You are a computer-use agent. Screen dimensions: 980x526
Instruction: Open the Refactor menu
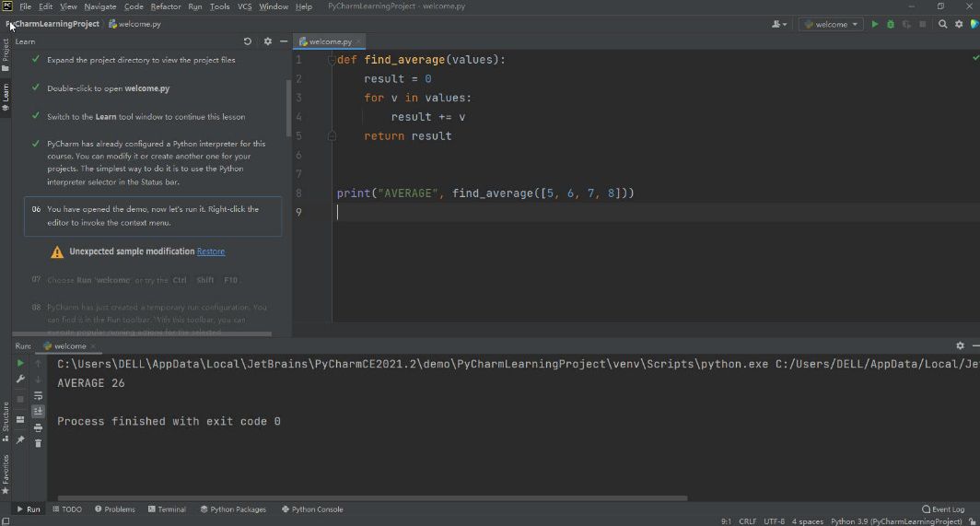(x=166, y=6)
